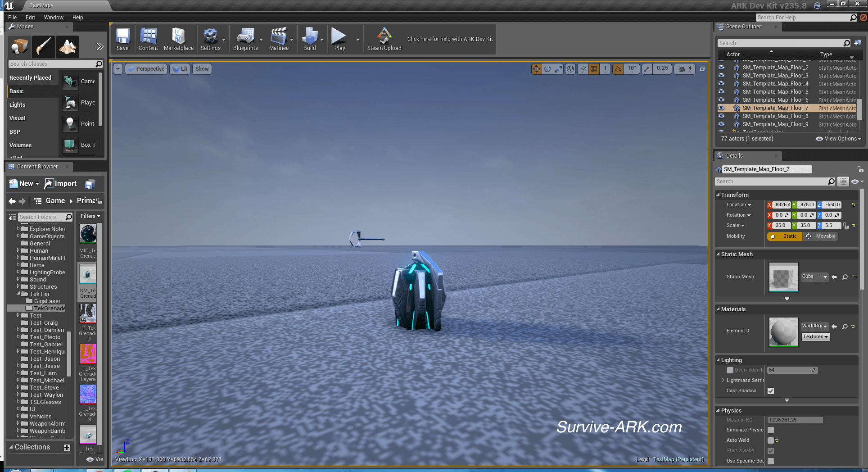Open the Content browser from the toolbar
Image resolution: width=868 pixels, height=472 pixels.
148,39
